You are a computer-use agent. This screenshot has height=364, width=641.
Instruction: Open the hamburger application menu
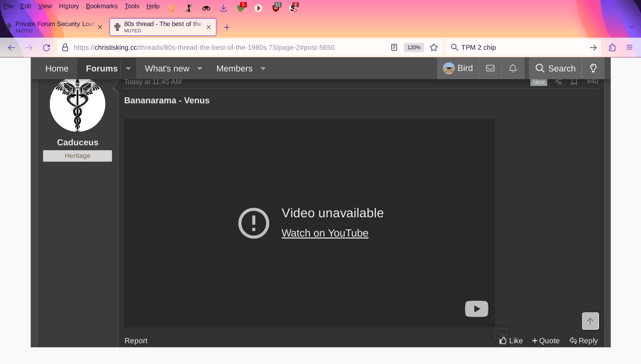point(629,47)
